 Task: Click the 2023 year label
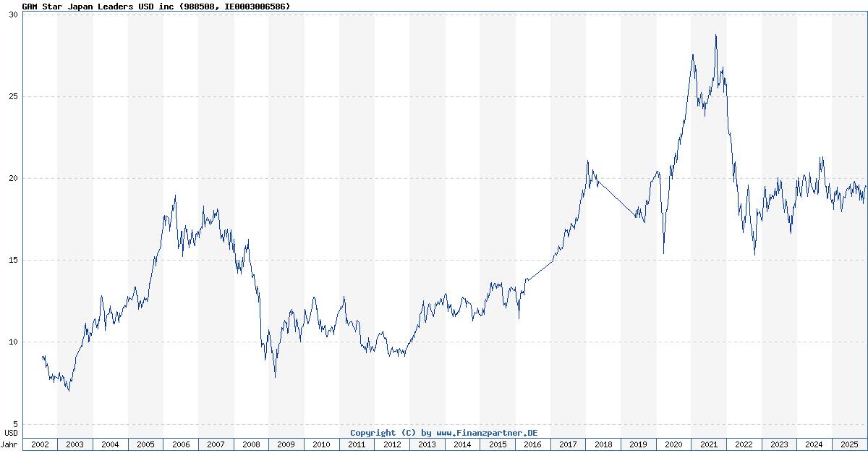[779, 444]
